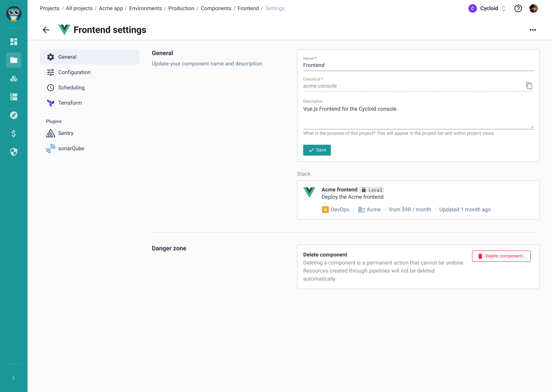This screenshot has height=392, width=552.
Task: Click the Acme organization building icon
Action: tap(361, 210)
